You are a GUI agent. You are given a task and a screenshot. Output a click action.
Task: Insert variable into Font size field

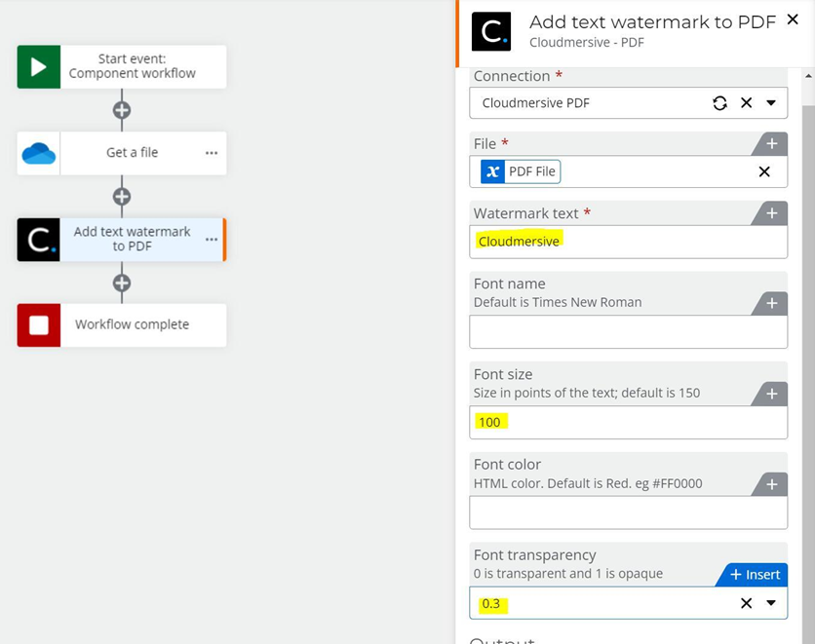coord(771,395)
